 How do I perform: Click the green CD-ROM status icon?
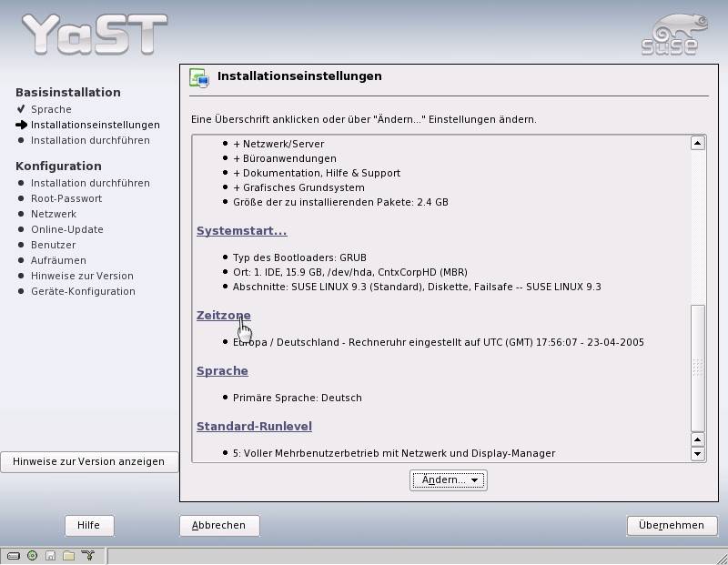click(32, 555)
